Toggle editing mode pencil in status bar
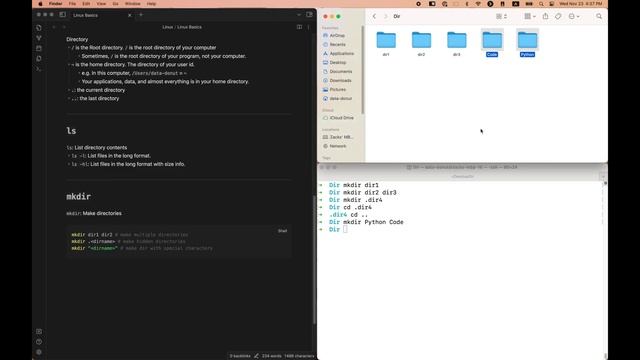 [x=256, y=356]
